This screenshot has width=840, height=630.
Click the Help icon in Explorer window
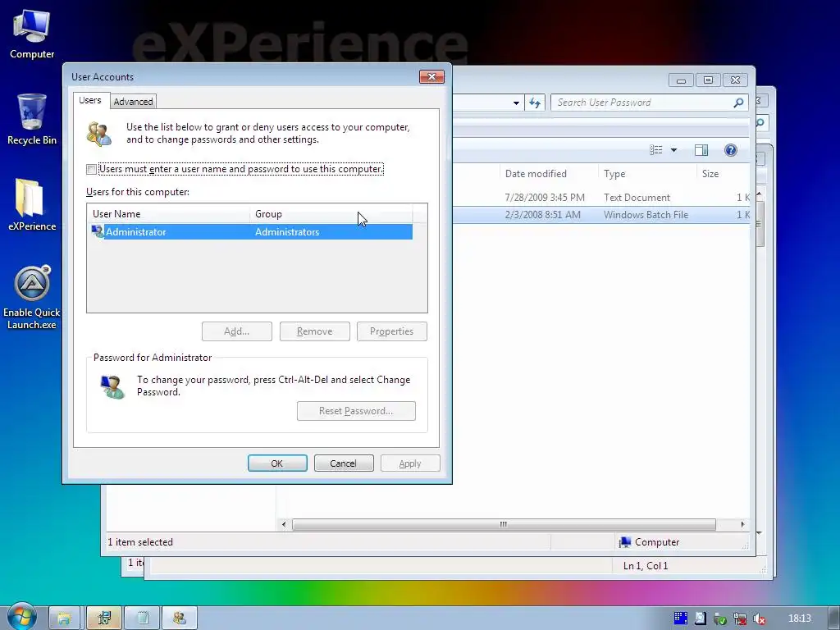(x=730, y=150)
